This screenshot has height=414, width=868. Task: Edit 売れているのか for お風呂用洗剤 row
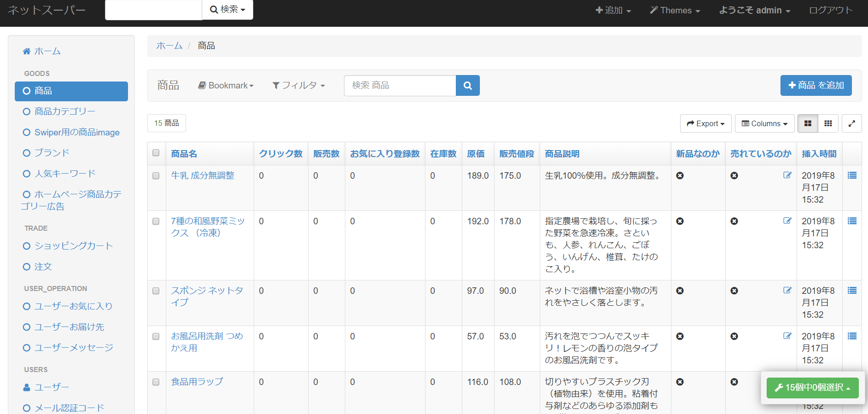787,336
